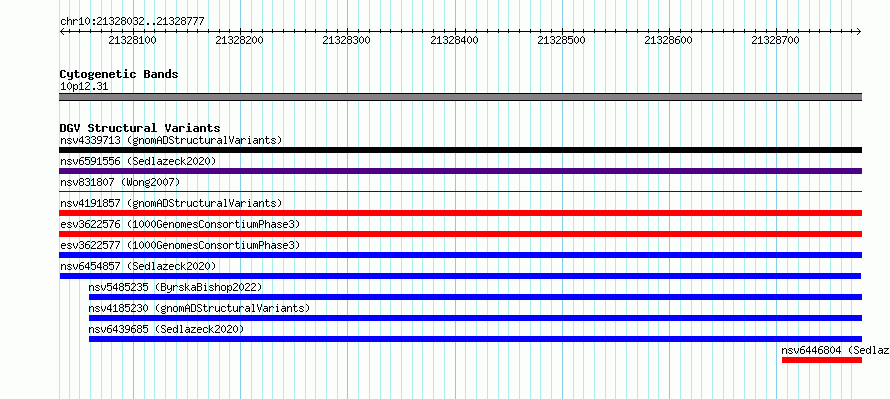Open variant label nsv5485235 (ByrskaBishop2022)
Screen dimensions: 890x399
pyautogui.click(x=175, y=287)
